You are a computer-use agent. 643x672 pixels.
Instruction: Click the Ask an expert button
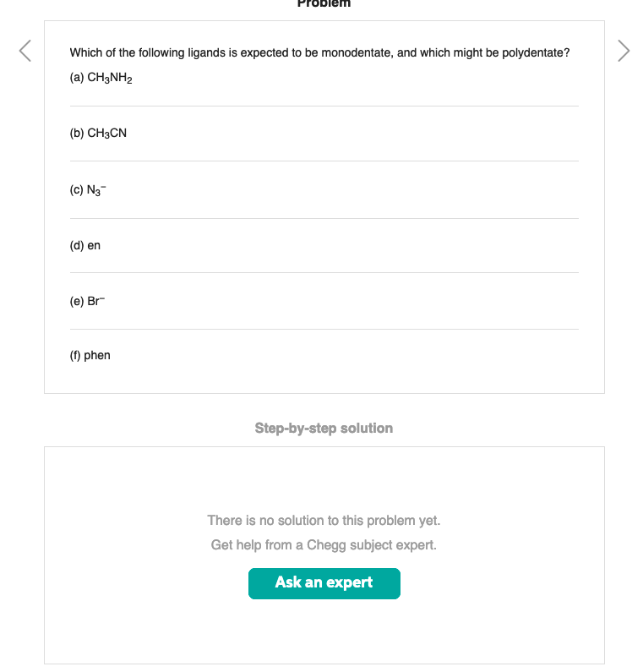(324, 583)
